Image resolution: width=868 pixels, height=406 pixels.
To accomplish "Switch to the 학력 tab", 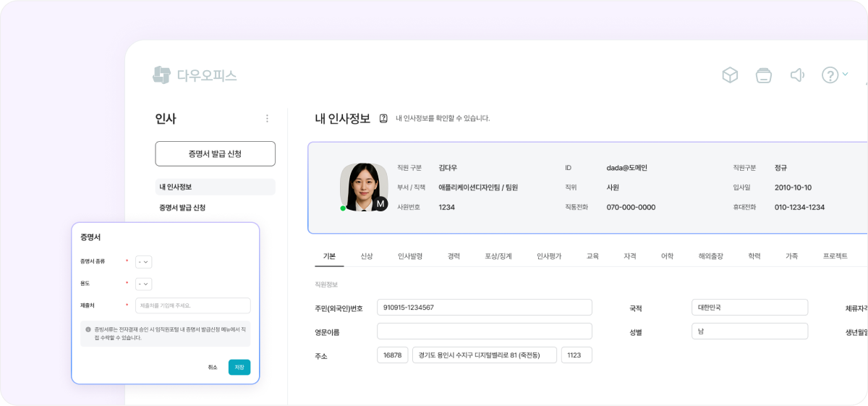I will pyautogui.click(x=754, y=256).
